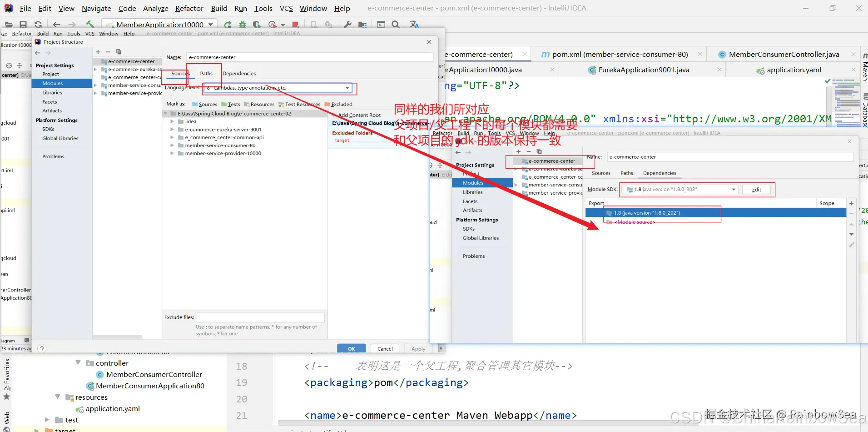The height and width of the screenshot is (432, 868).
Task: Switch to Dependencies tab in left dialog
Action: point(239,73)
